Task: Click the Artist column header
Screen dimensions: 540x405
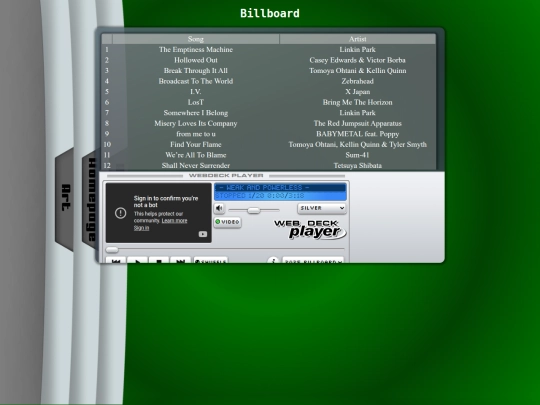Action: tap(357, 39)
